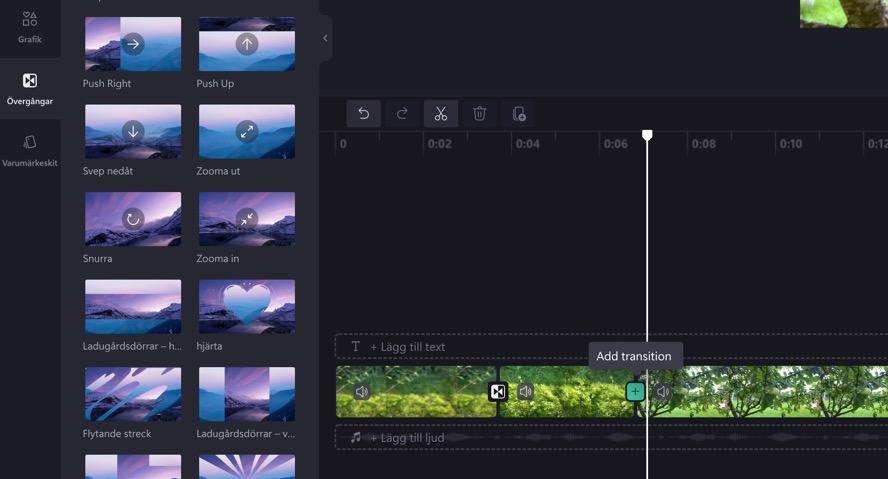Collapse the transitions side panel
Viewport: 888px width, 479px height.
(x=325, y=39)
